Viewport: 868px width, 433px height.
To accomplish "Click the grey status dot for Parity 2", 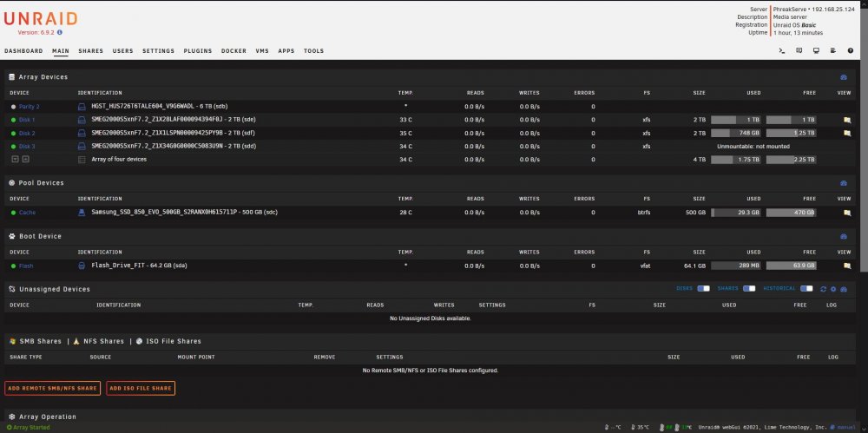I will 13,107.
